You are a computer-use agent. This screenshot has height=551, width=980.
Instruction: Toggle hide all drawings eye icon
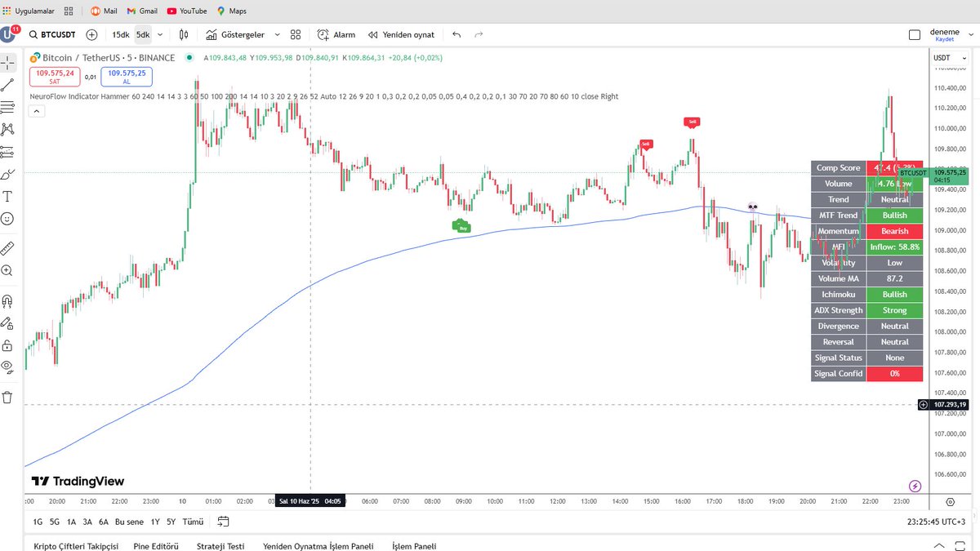(x=8, y=367)
